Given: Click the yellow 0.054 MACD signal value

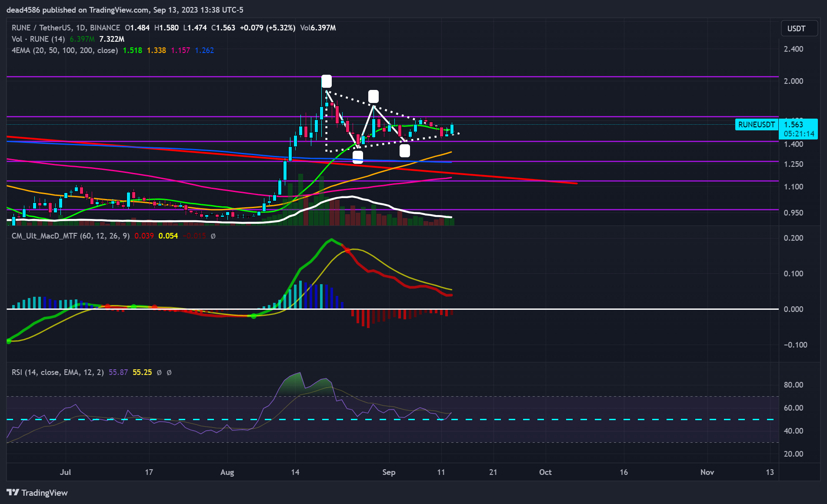Looking at the screenshot, I should (168, 236).
